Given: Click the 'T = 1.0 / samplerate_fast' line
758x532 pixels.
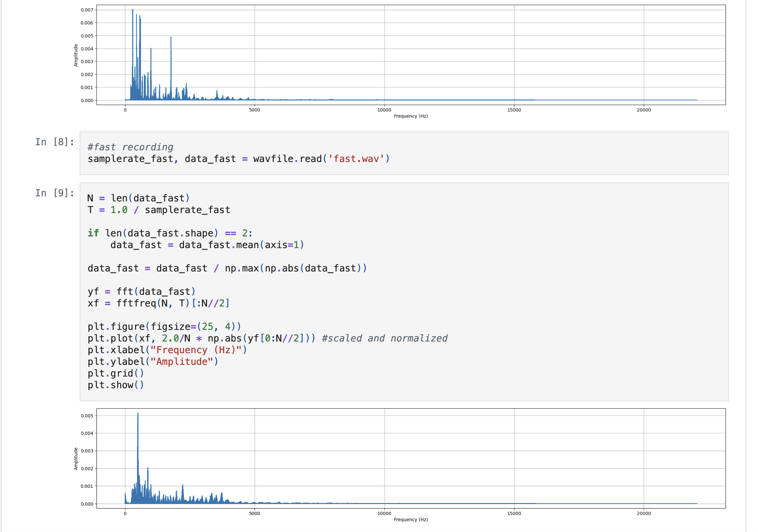Looking at the screenshot, I should [x=159, y=210].
